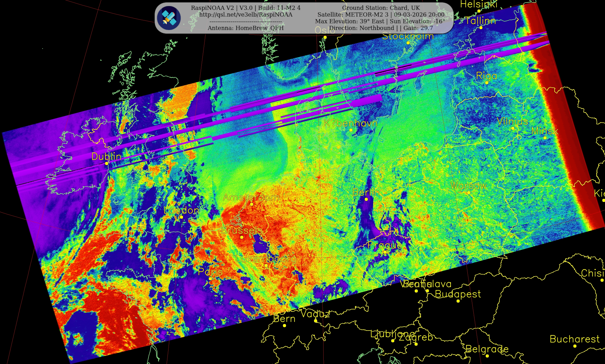Click the Minsk city marker dot

click(545, 138)
